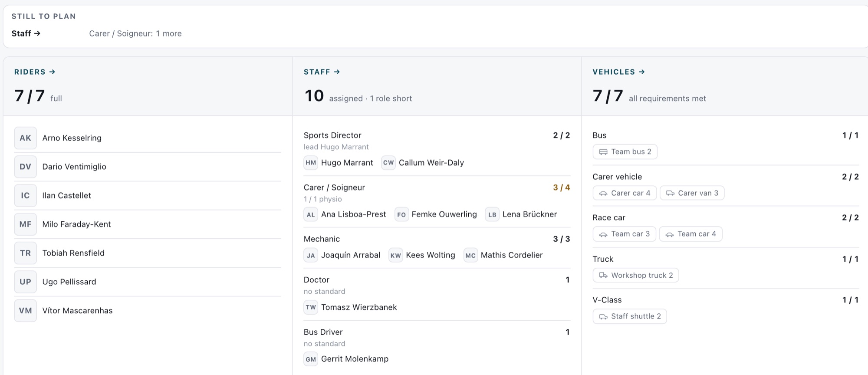Viewport: 868px width, 375px height.
Task: Click the car icon on Carer car 4
Action: (603, 193)
